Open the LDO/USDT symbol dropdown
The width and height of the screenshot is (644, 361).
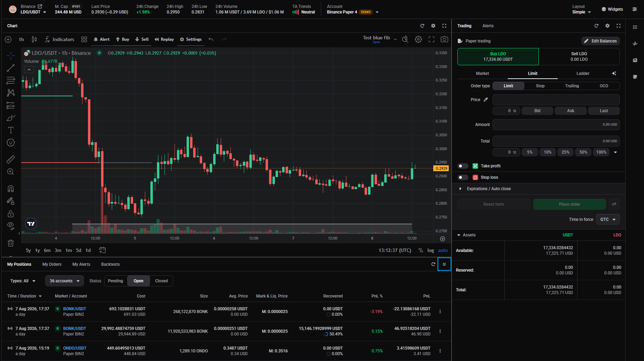point(33,12)
